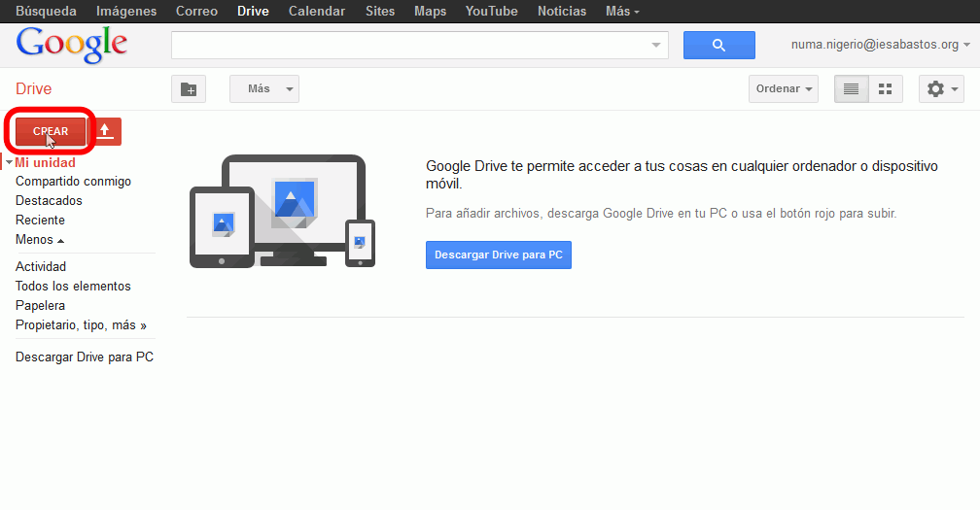Viewport: 980px width, 510px height.
Task: Open the Más menu in top bar
Action: point(622,12)
